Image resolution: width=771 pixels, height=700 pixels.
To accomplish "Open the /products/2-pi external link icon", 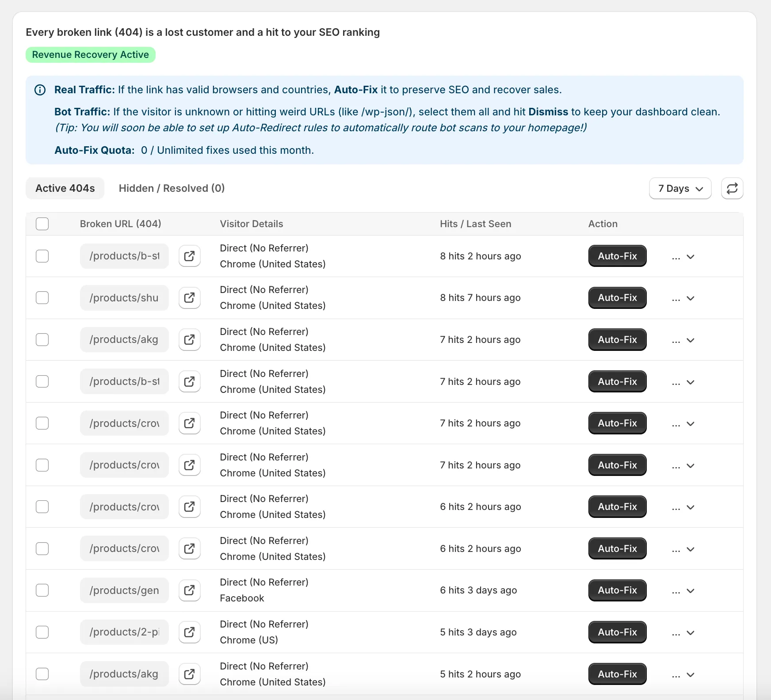I will 190,632.
